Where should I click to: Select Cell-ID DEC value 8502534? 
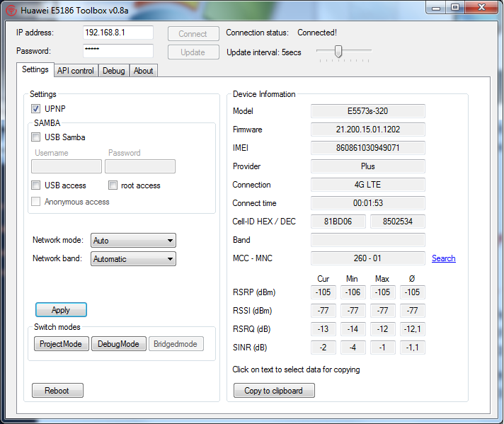[398, 222]
